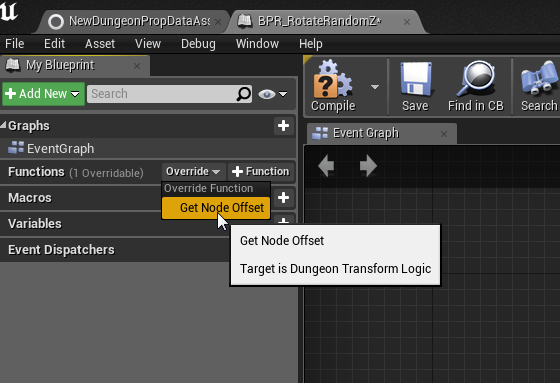560x383 pixels.
Task: Open the File menu
Action: (15, 44)
